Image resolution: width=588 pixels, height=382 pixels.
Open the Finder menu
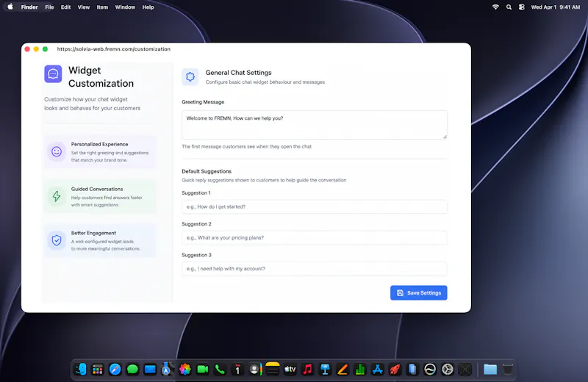29,7
